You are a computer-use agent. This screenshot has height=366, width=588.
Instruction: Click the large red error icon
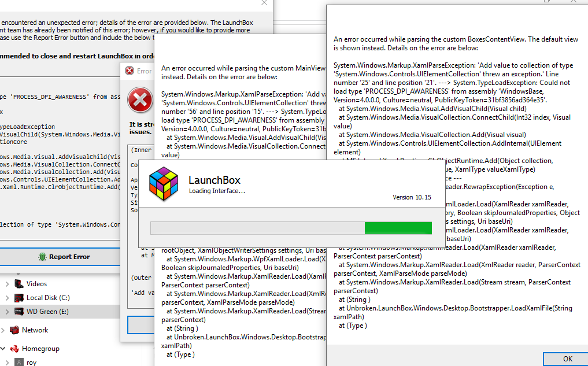[x=140, y=100]
